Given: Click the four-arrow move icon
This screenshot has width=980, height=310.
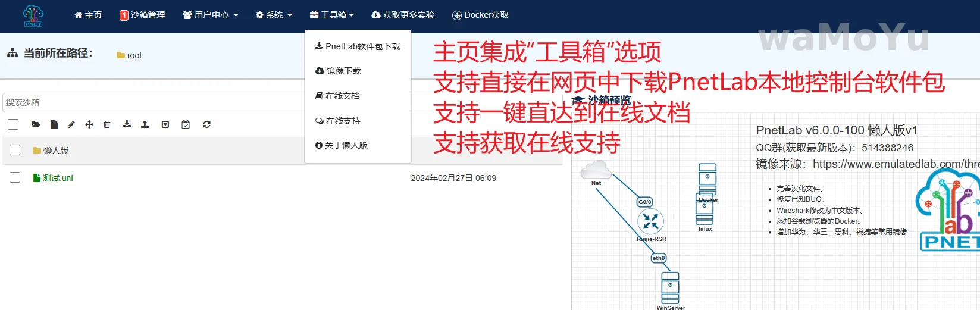Looking at the screenshot, I should tap(89, 124).
